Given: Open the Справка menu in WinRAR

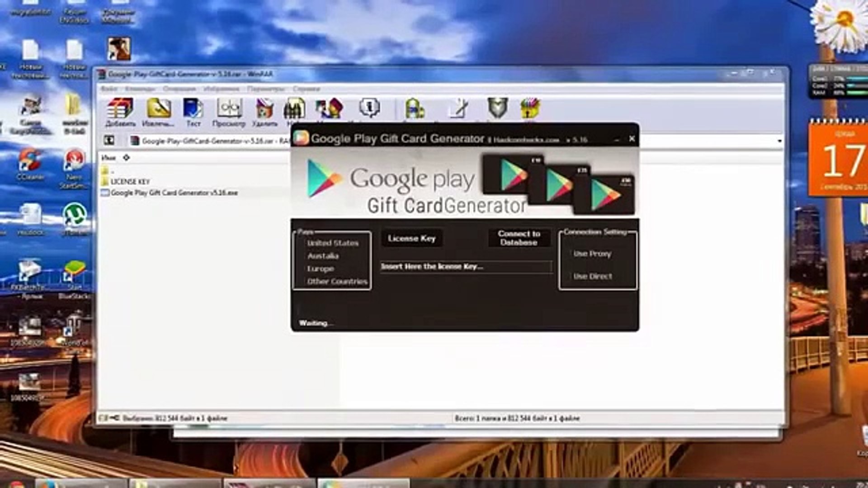Looking at the screenshot, I should [x=306, y=89].
